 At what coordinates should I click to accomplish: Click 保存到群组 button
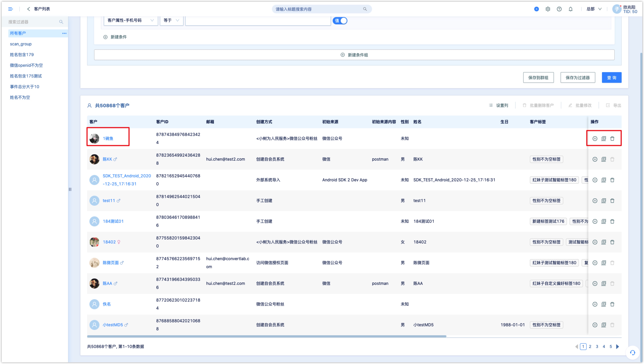click(538, 77)
